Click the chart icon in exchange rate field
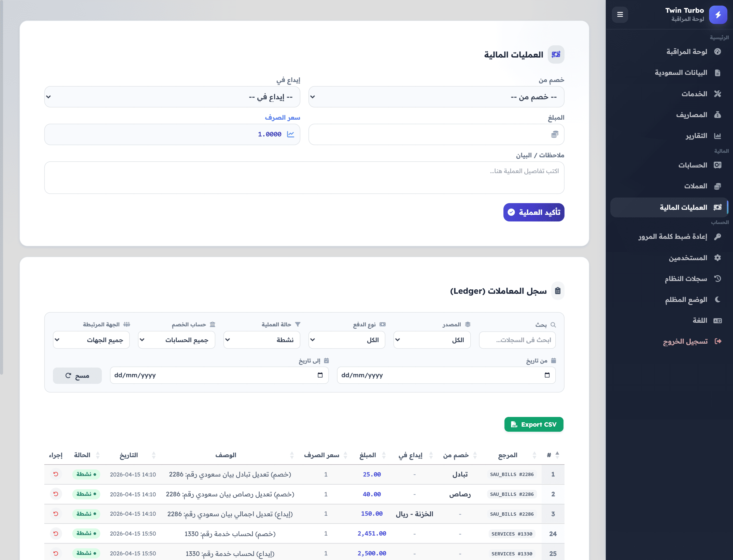733x560 pixels. 291,134
